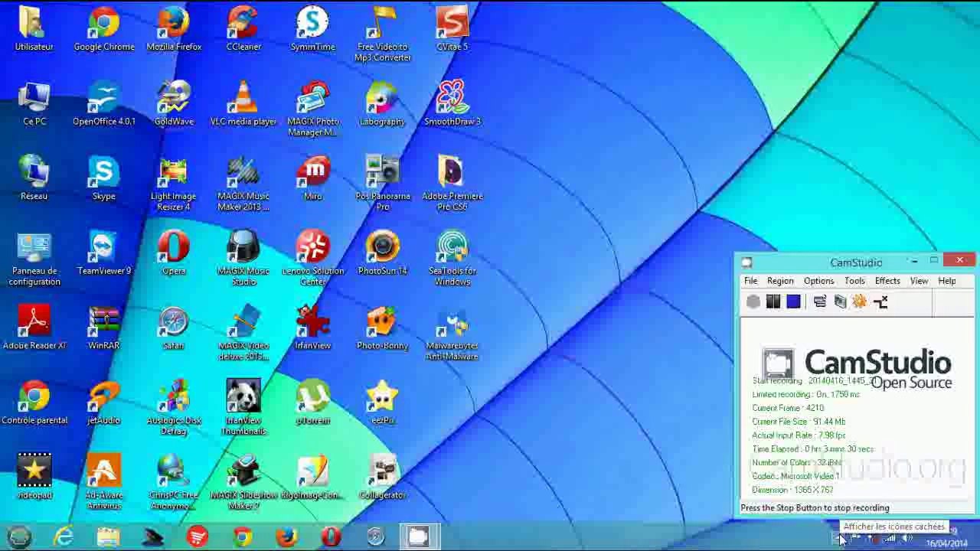
Task: Show hidden system tray icons
Action: (x=838, y=539)
